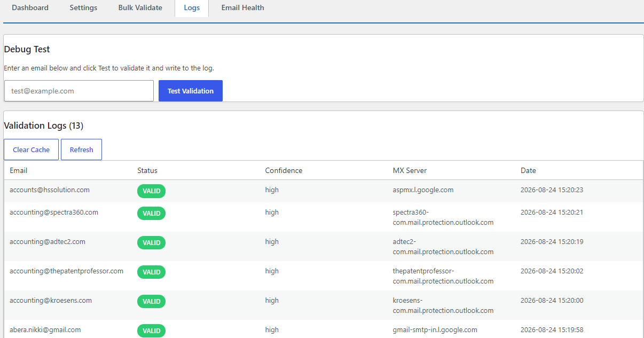
Task: Click date 2026-08-24 15:20:23
Action: pyautogui.click(x=552, y=190)
